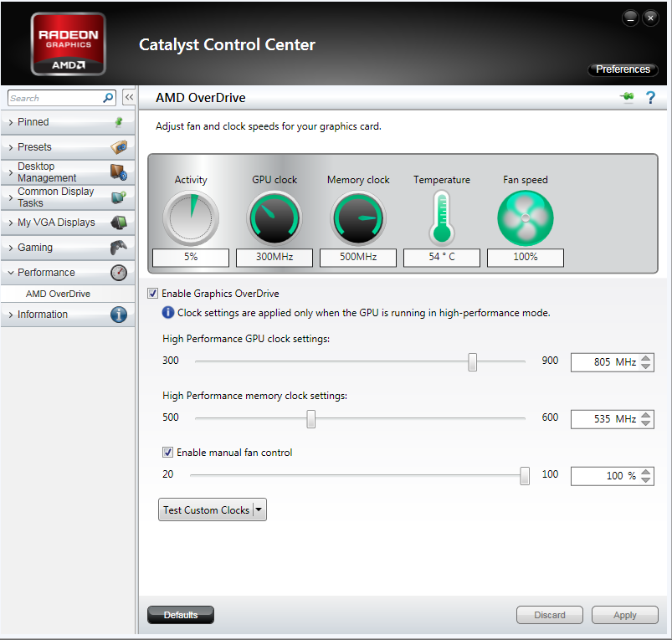Image resolution: width=672 pixels, height=640 pixels.
Task: Increase memory clock MHz with up arrow
Action: [x=645, y=415]
